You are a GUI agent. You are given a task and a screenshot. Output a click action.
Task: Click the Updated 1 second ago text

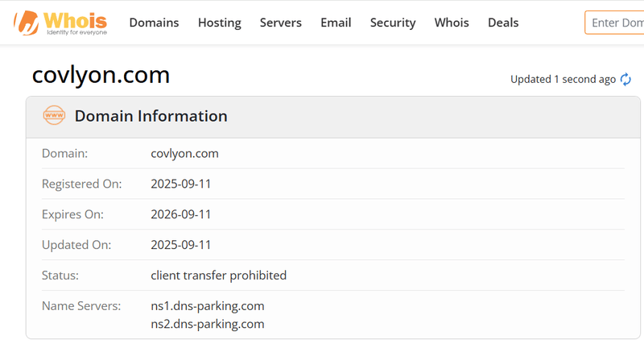(x=563, y=79)
